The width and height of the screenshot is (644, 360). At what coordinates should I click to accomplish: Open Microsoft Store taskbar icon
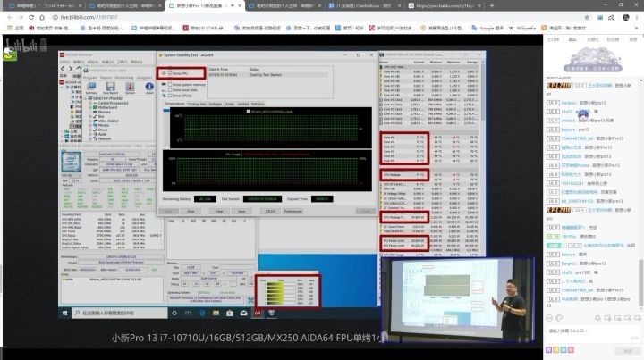click(230, 313)
